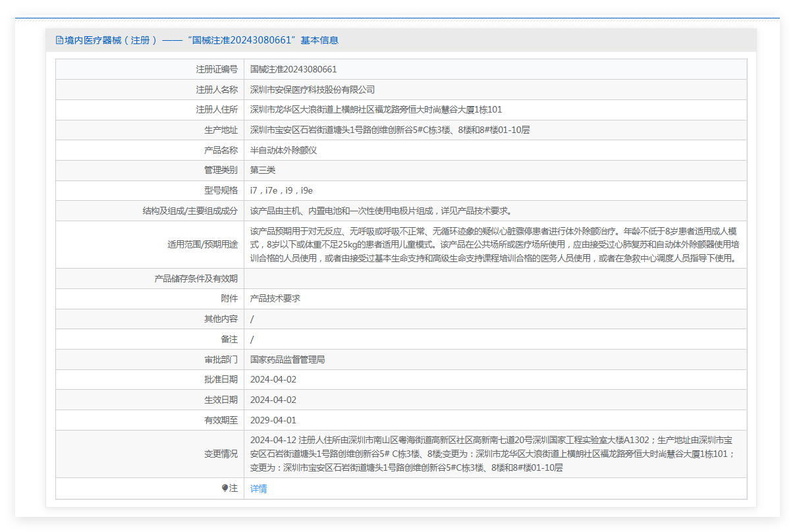Click approving department 国家药品监督管理局
The height and width of the screenshot is (532, 795).
click(x=287, y=359)
